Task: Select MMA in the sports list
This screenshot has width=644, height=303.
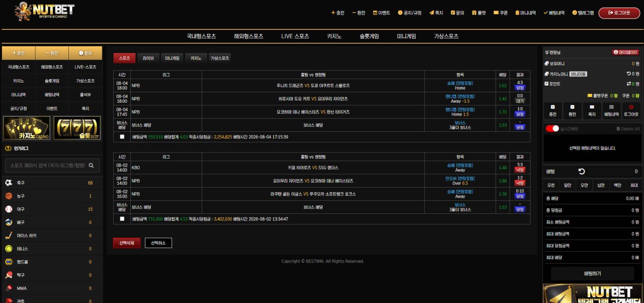Action: click(52, 288)
